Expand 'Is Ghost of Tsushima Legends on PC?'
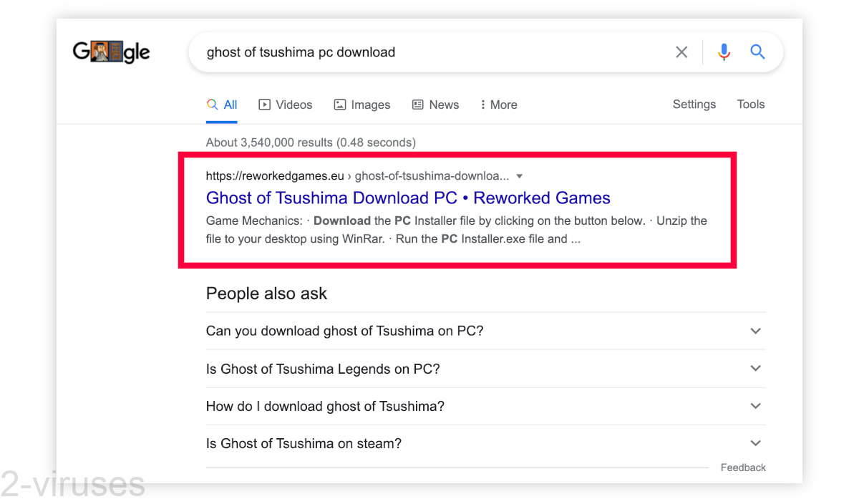Image resolution: width=859 pixels, height=504 pixels. click(755, 368)
